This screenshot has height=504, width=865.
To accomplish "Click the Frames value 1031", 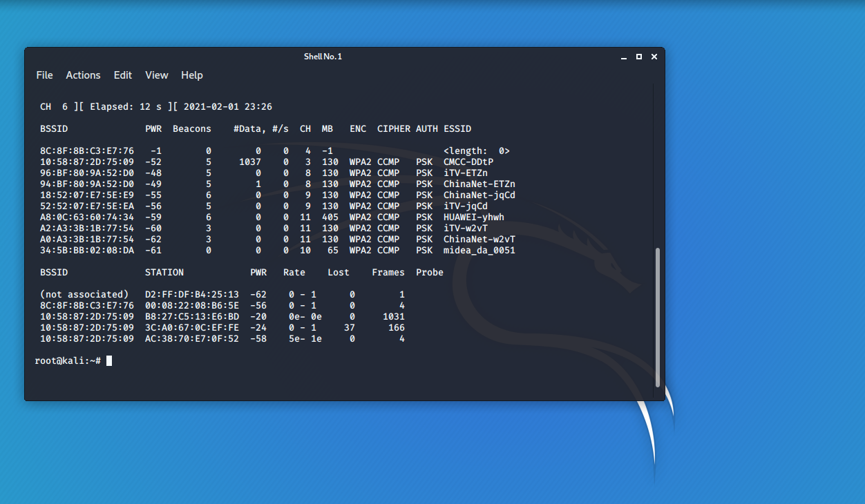I will click(x=394, y=317).
